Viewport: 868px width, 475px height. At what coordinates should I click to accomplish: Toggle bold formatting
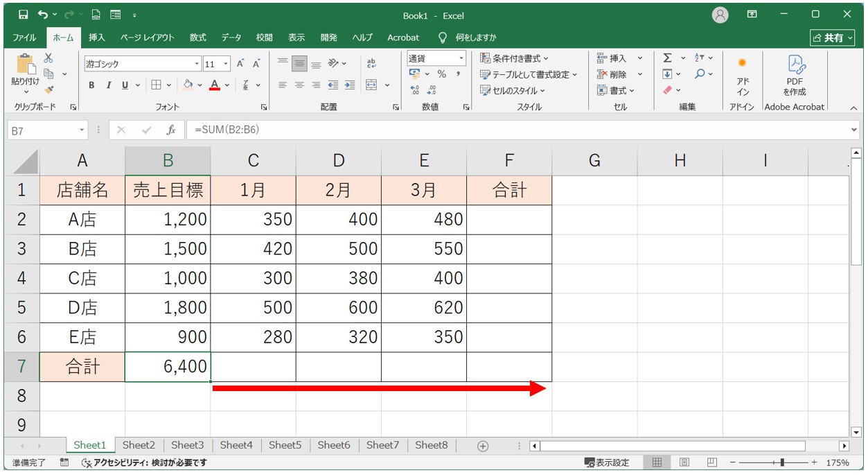point(91,85)
